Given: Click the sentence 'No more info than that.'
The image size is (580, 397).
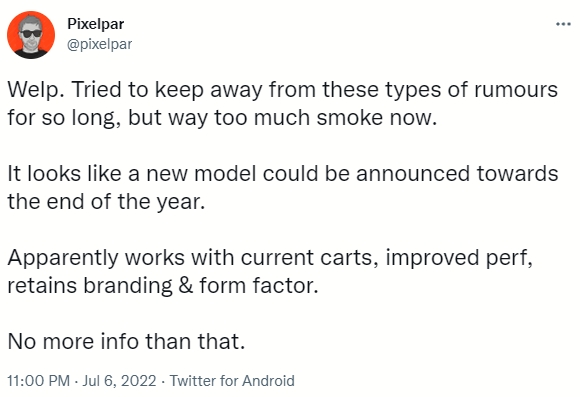Looking at the screenshot, I should [126, 341].
